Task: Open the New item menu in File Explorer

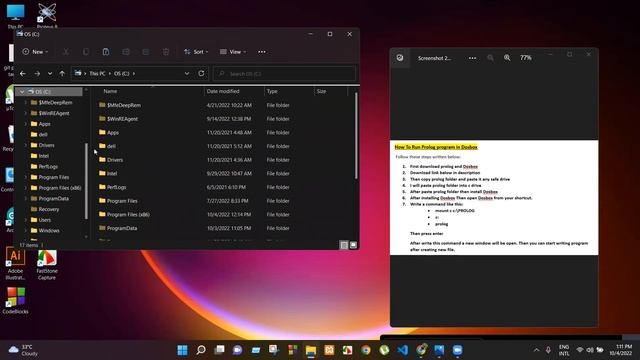Action: pyautogui.click(x=35, y=52)
